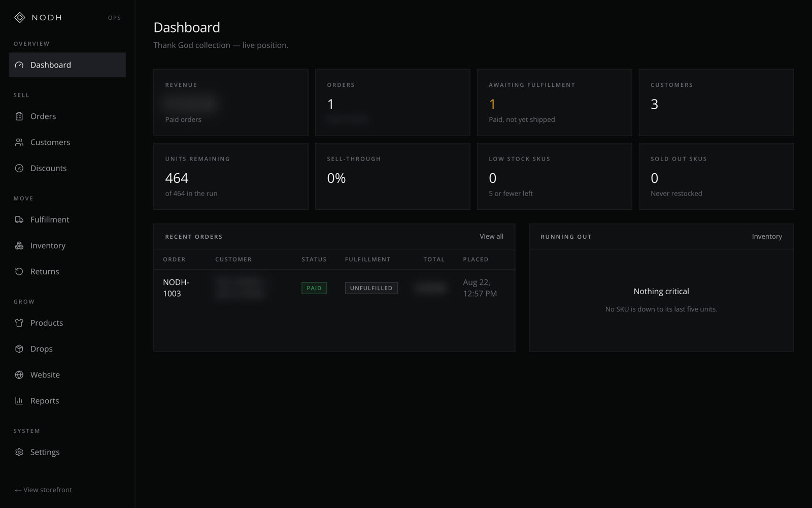Navigate to Reports in sidebar
This screenshot has width=812, height=508.
click(67, 401)
